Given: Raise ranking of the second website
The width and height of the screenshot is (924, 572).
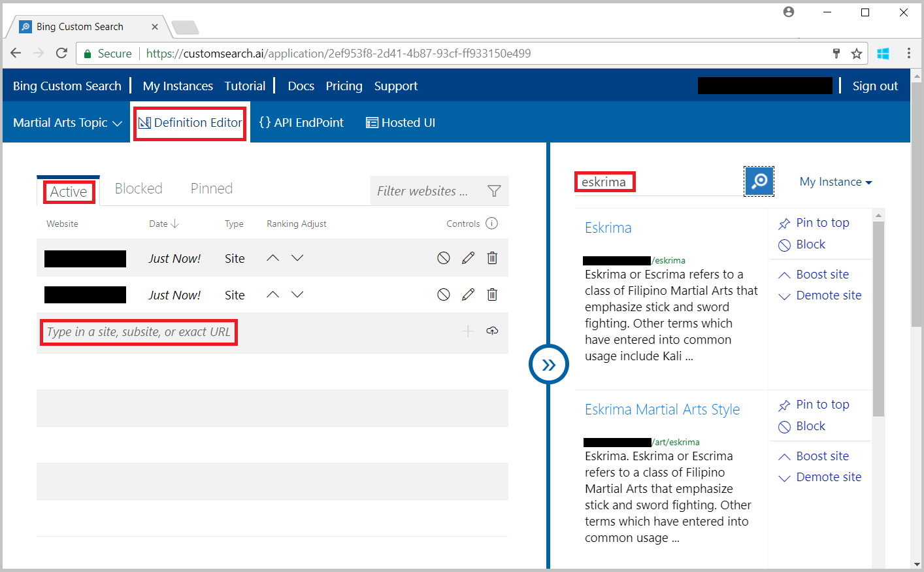Looking at the screenshot, I should click(x=273, y=295).
